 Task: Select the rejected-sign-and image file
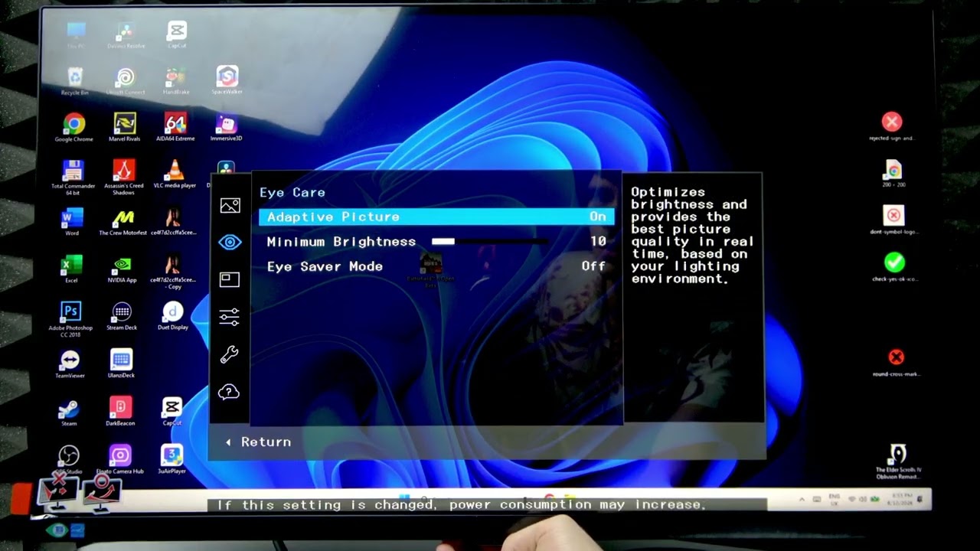point(891,127)
